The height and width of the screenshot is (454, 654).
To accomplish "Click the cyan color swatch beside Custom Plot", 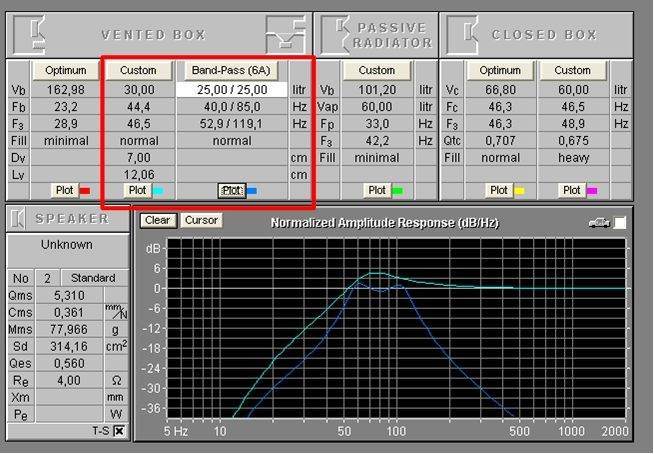I will click(x=157, y=190).
